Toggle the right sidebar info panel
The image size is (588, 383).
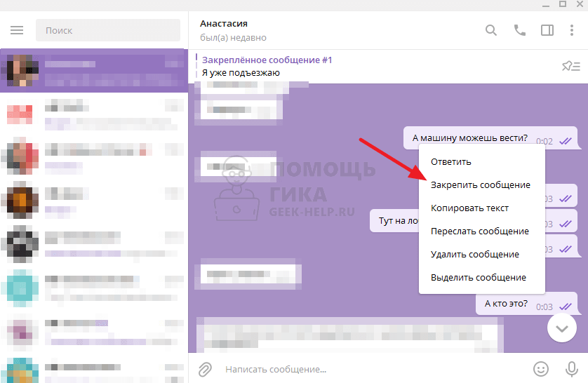pyautogui.click(x=547, y=30)
